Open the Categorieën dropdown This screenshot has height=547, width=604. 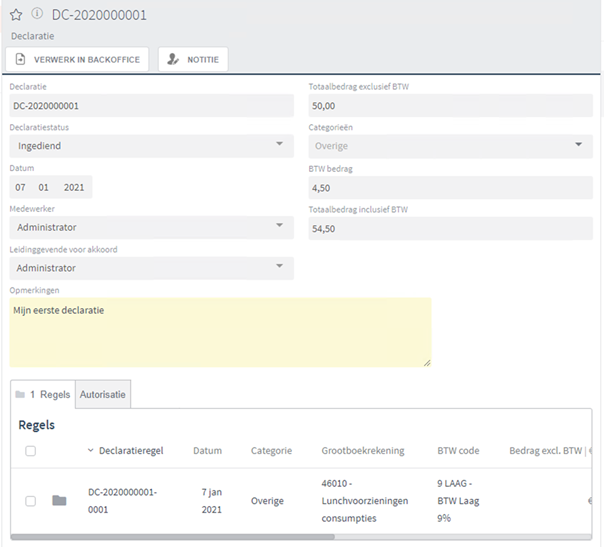450,146
